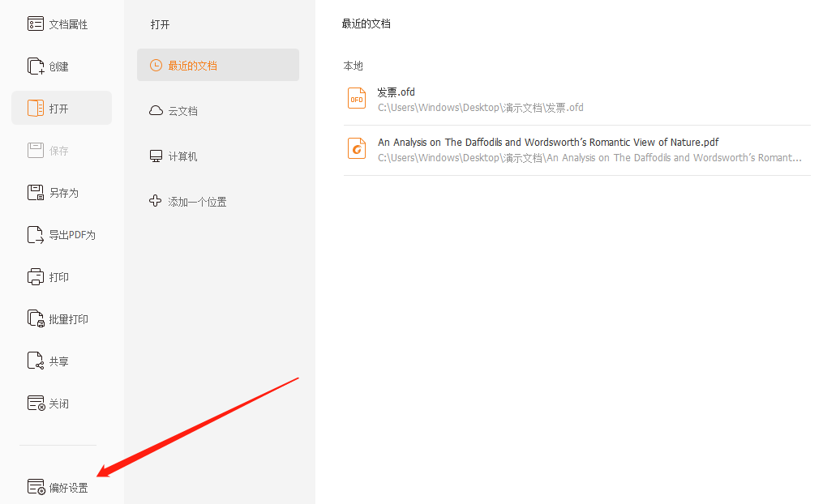Viewport: 840px width, 504px height.
Task: Open 偏好设置 preferences icon
Action: point(36,488)
